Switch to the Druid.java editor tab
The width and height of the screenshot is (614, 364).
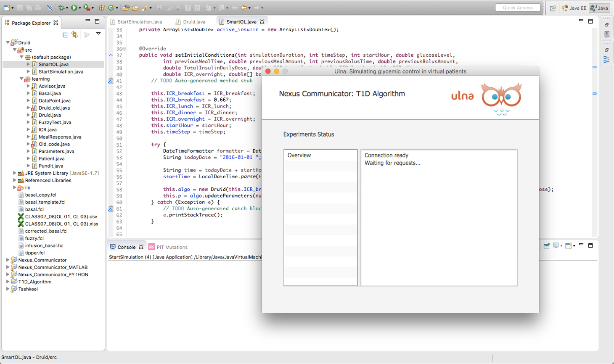point(194,22)
